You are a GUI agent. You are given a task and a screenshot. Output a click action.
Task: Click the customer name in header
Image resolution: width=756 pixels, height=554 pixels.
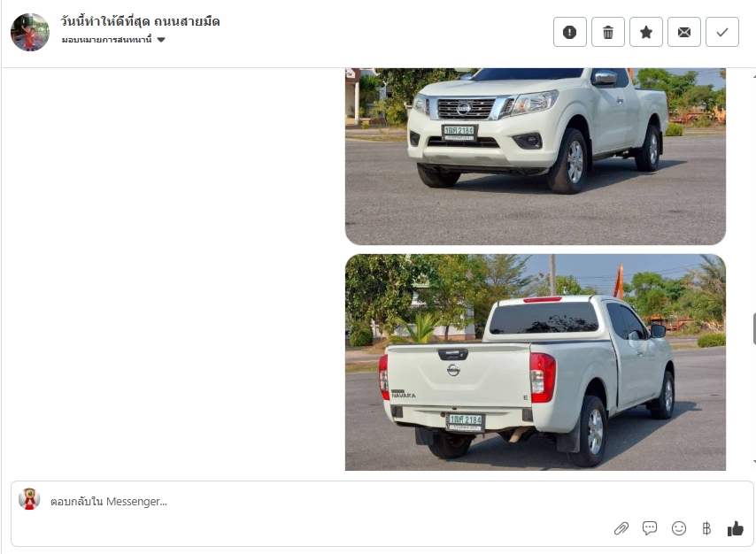[140, 22]
